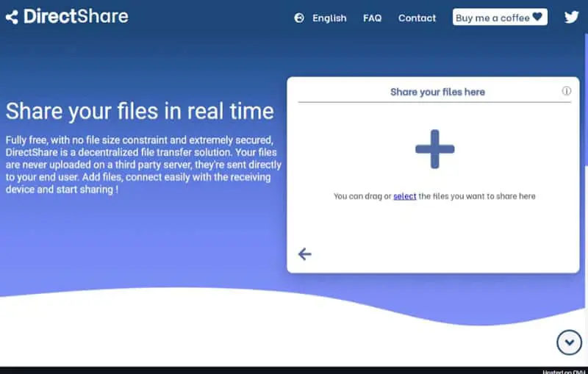
Task: Click the large plus add-files icon
Action: (435, 149)
